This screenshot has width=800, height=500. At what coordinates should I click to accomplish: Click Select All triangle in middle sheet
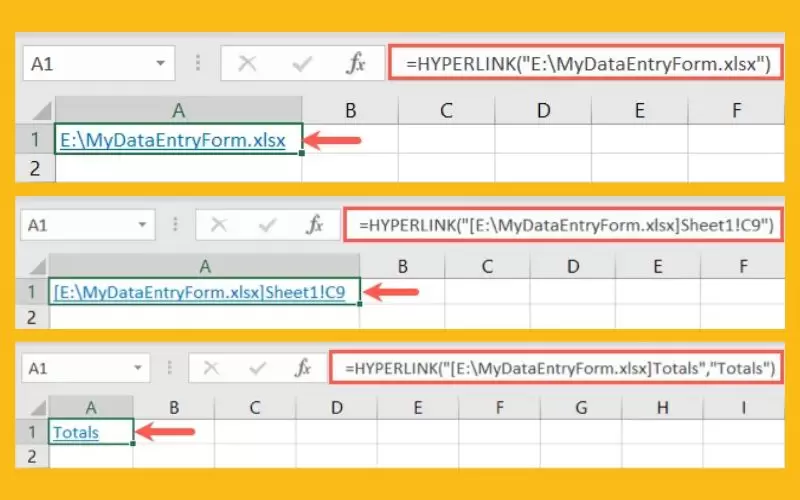click(x=38, y=266)
